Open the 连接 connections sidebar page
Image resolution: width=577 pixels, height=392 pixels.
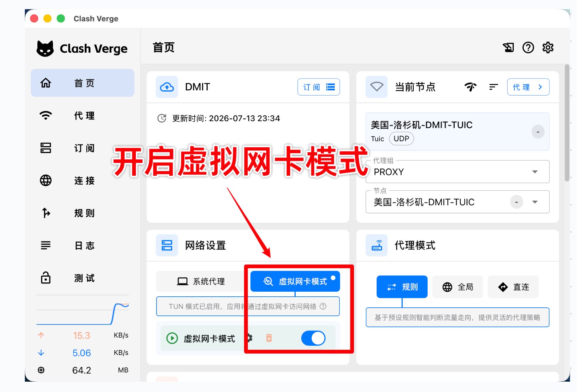pyautogui.click(x=82, y=180)
